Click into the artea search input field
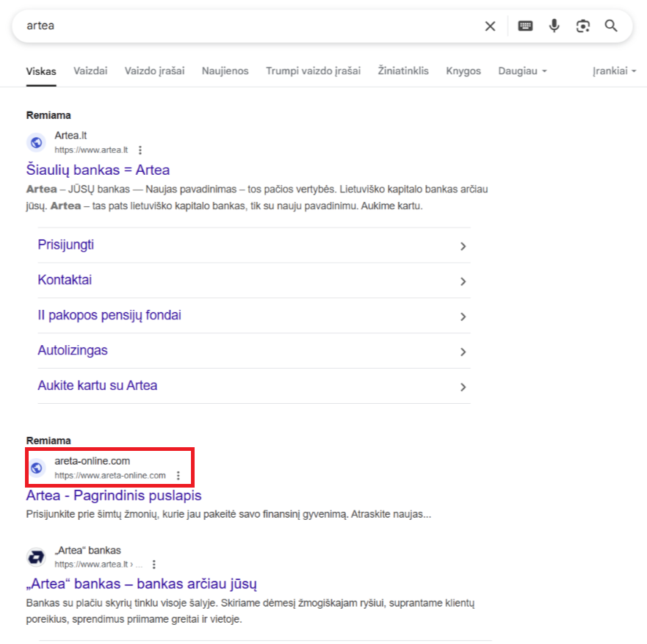This screenshot has width=647, height=644. (247, 26)
